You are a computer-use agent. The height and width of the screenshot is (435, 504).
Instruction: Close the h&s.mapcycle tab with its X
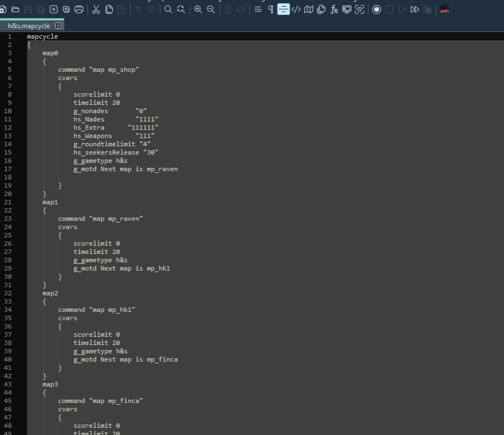(x=58, y=26)
